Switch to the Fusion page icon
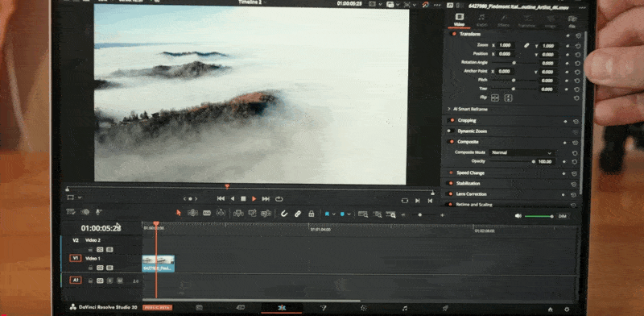This screenshot has height=316, width=644. [323, 308]
